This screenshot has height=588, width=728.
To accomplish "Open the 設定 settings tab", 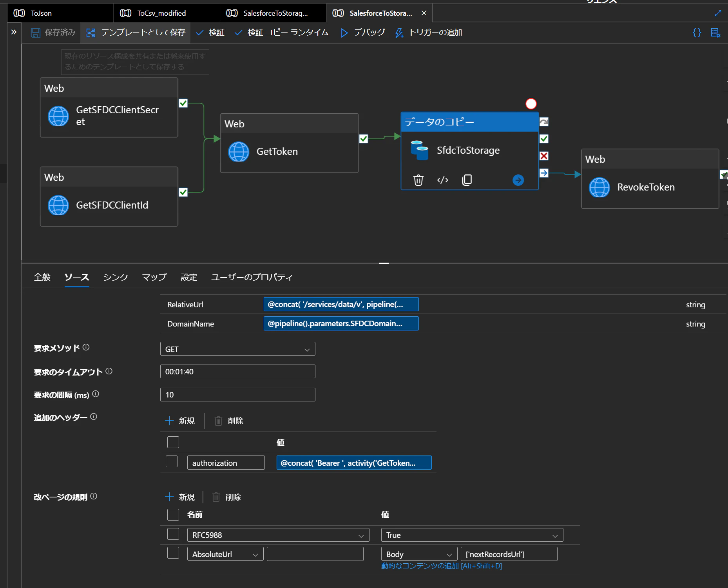I will click(189, 277).
